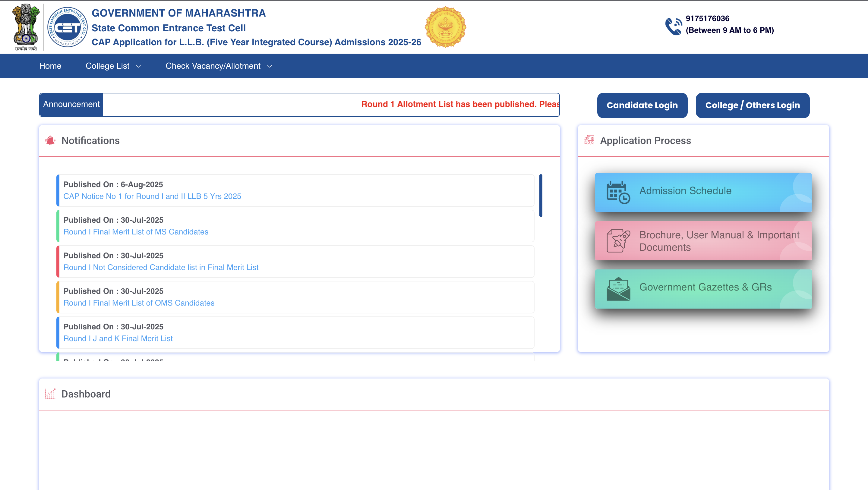
Task: Go to the Home menu item
Action: pos(50,66)
